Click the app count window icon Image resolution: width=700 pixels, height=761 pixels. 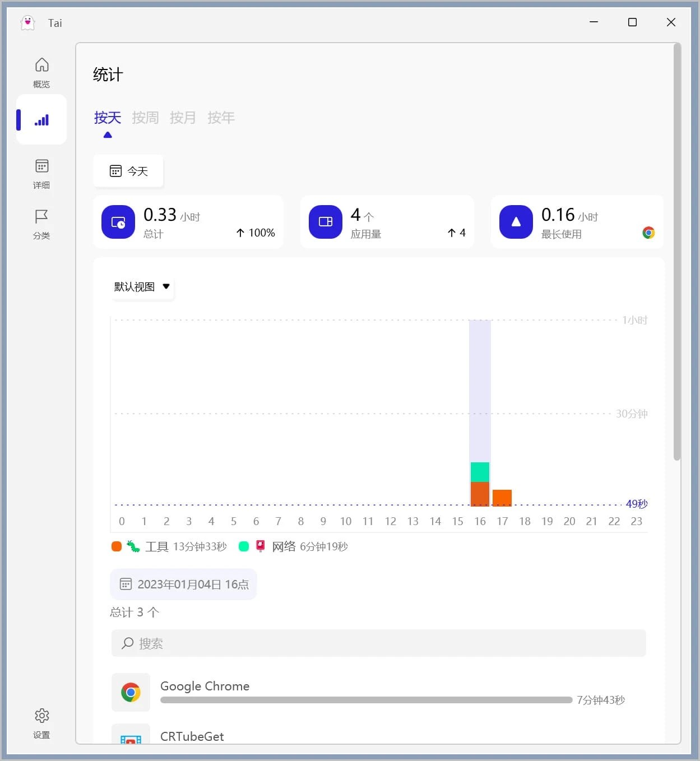coord(326,222)
